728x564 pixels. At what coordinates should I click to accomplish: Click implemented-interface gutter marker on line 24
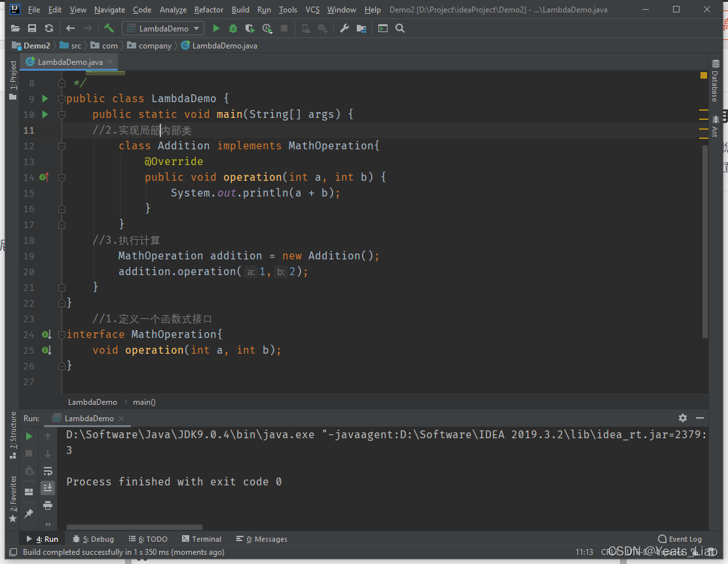pyautogui.click(x=46, y=335)
